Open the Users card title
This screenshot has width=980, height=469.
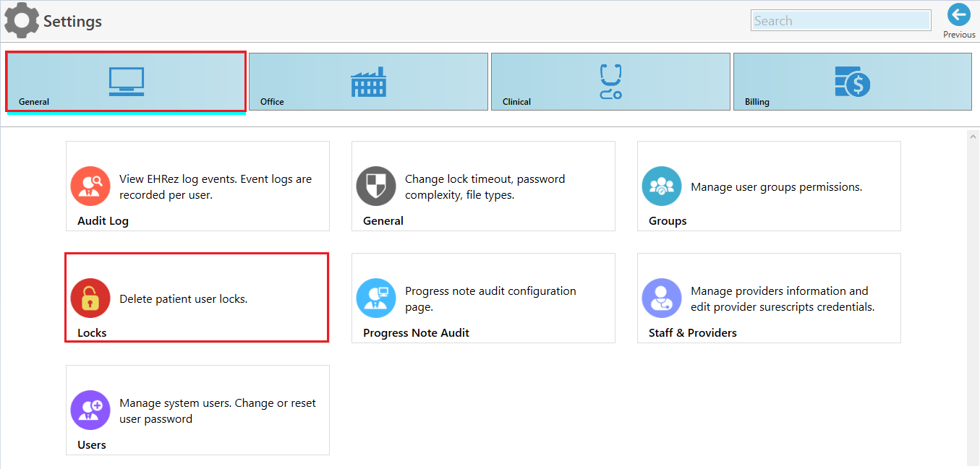[92, 445]
